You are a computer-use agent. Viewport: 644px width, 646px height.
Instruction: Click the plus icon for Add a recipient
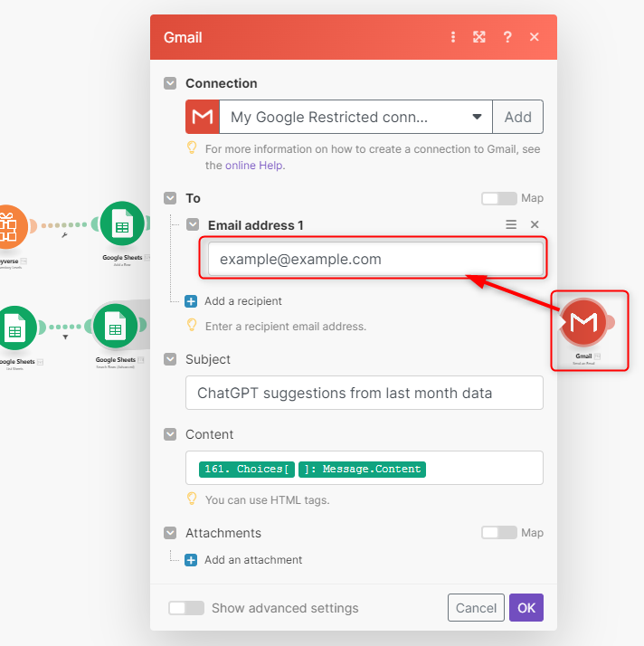point(191,301)
